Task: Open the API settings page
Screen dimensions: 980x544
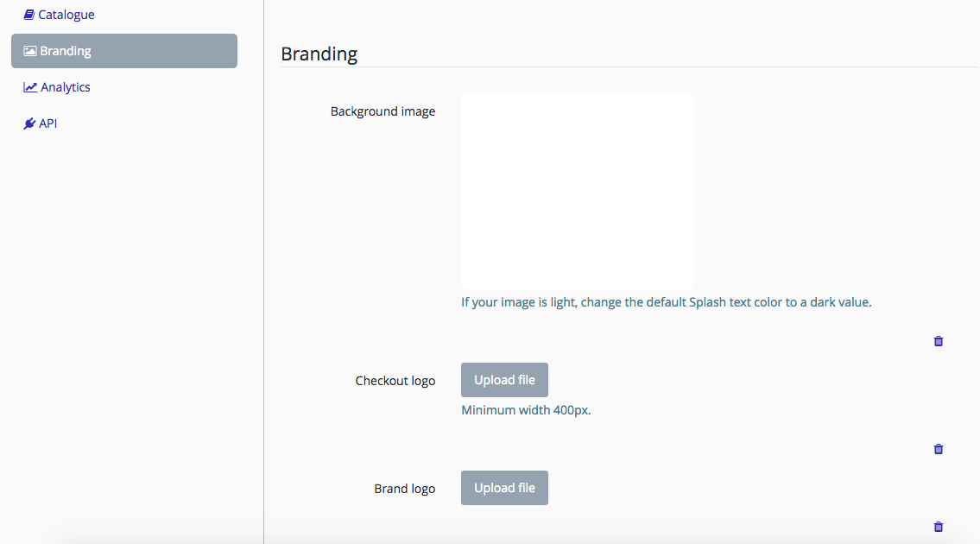Action: [41, 123]
